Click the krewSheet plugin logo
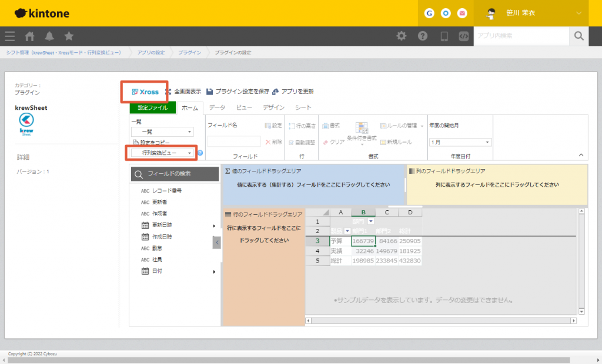602x364 pixels. [26, 124]
